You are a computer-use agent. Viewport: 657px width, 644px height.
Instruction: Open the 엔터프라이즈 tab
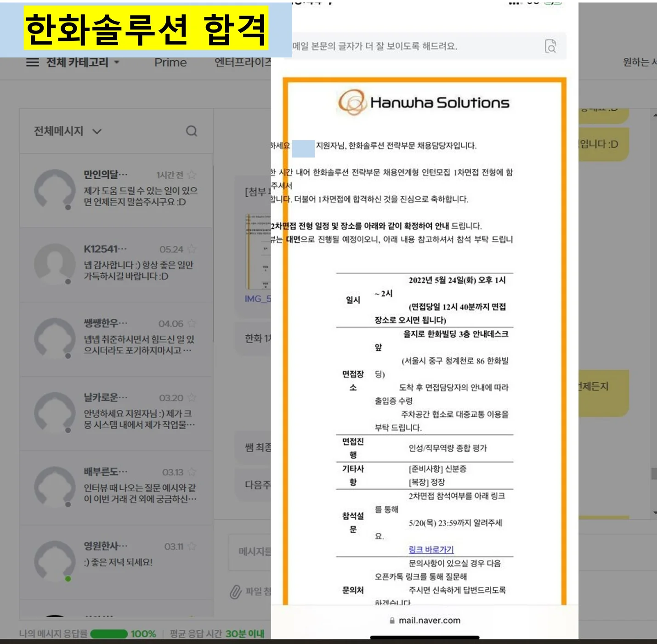[243, 62]
